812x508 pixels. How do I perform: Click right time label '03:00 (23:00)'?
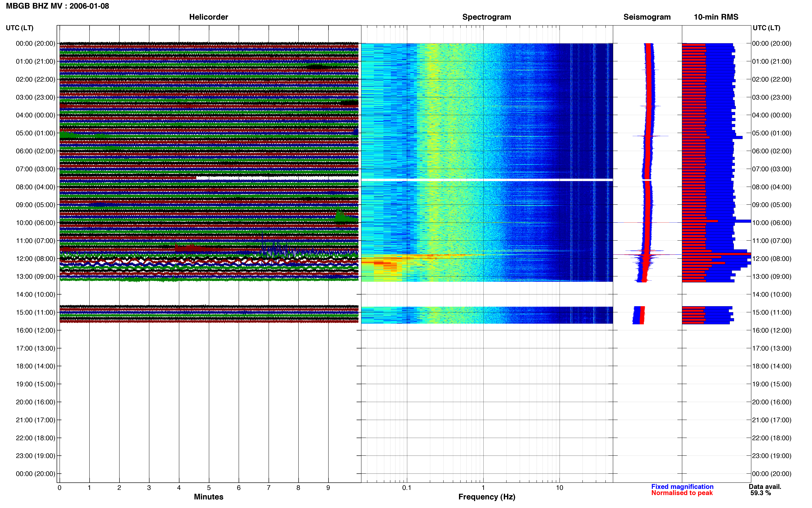[x=772, y=97]
